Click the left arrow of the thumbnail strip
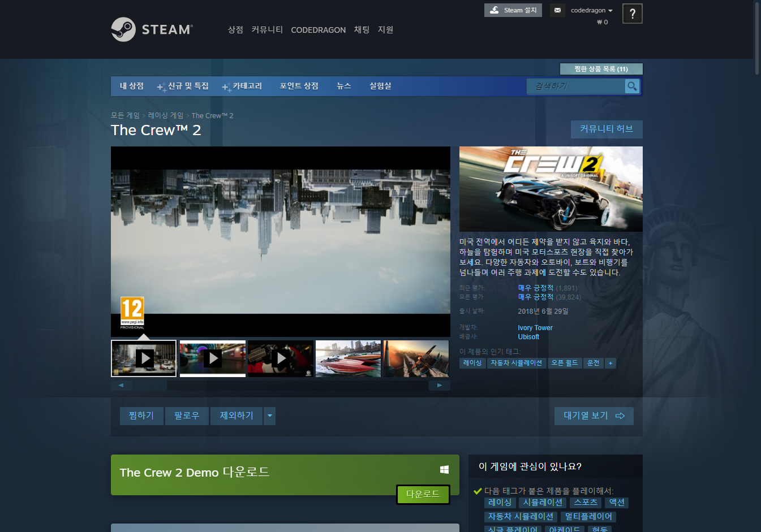 pyautogui.click(x=121, y=385)
